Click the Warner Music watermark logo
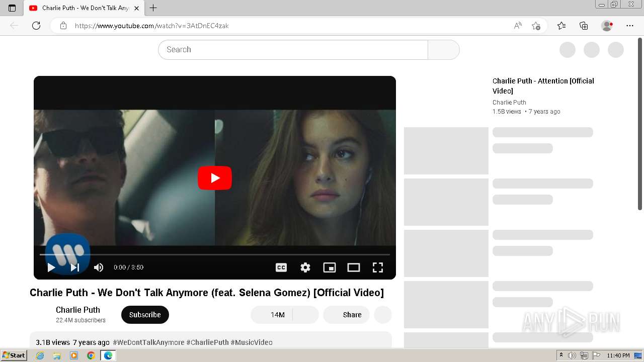 pos(67,254)
